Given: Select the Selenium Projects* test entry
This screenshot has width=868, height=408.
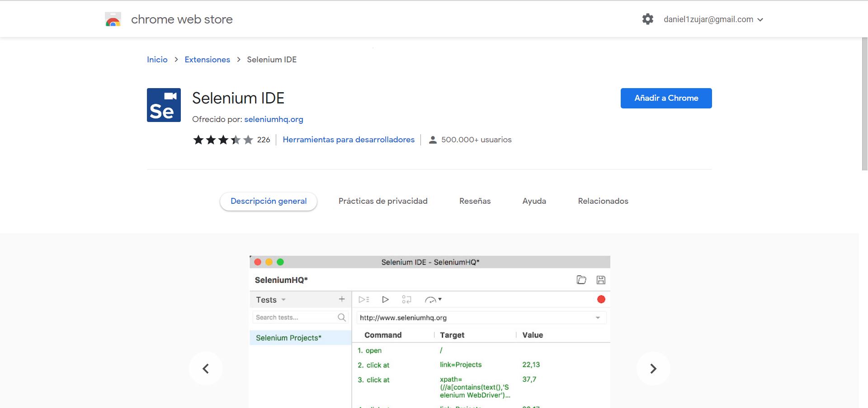Looking at the screenshot, I should [x=301, y=338].
